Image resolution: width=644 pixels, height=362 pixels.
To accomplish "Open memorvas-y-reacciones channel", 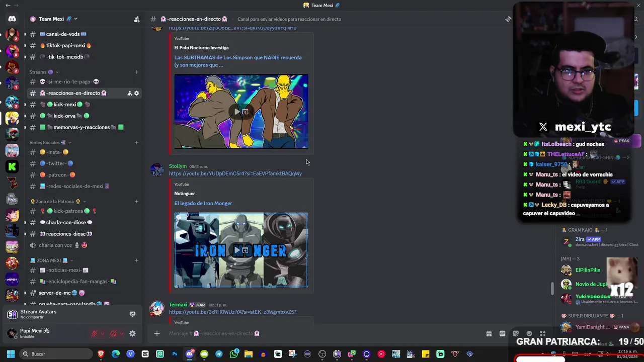I will click(x=81, y=127).
